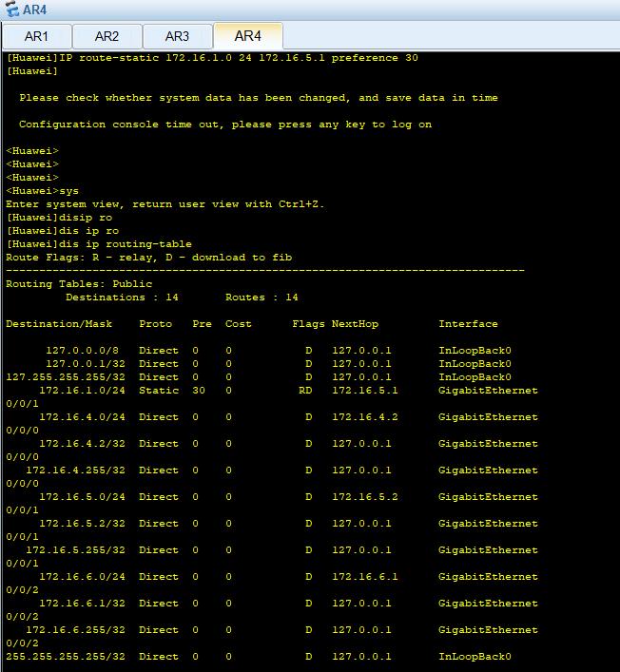Click the 'IP route-static 172.16.1.0' command line
This screenshot has width=620, height=672.
[x=212, y=58]
